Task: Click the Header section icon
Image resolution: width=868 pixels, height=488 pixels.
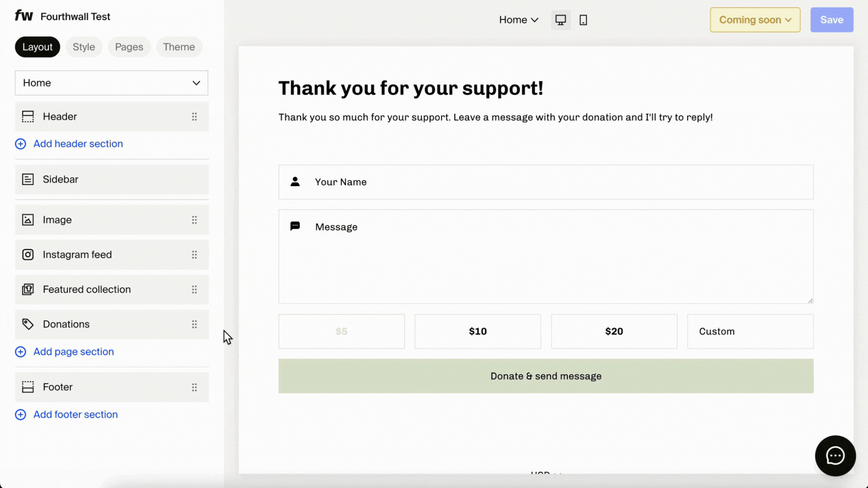Action: (x=28, y=116)
